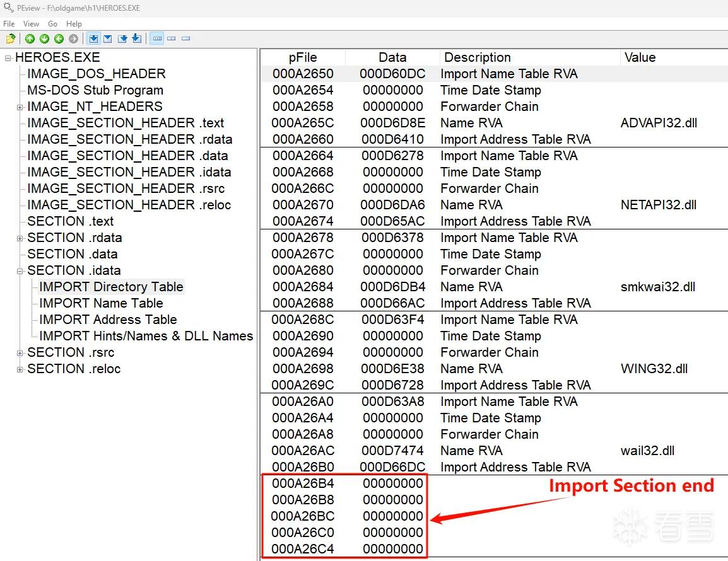Click the green down arrow button
Screen dimensions: 728x561
[x=45, y=38]
